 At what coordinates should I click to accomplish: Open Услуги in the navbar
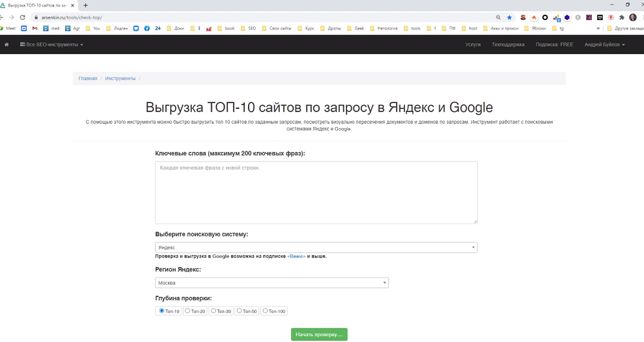click(x=473, y=44)
